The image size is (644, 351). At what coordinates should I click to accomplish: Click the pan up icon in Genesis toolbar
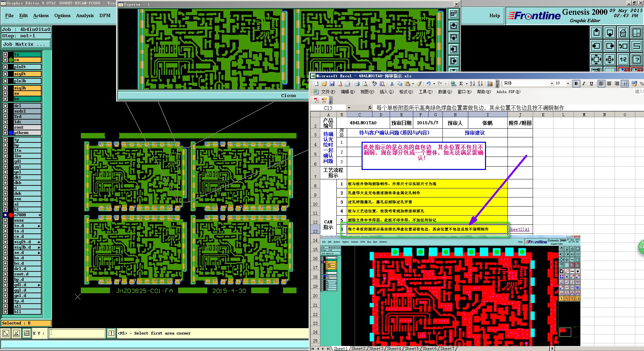(596, 33)
